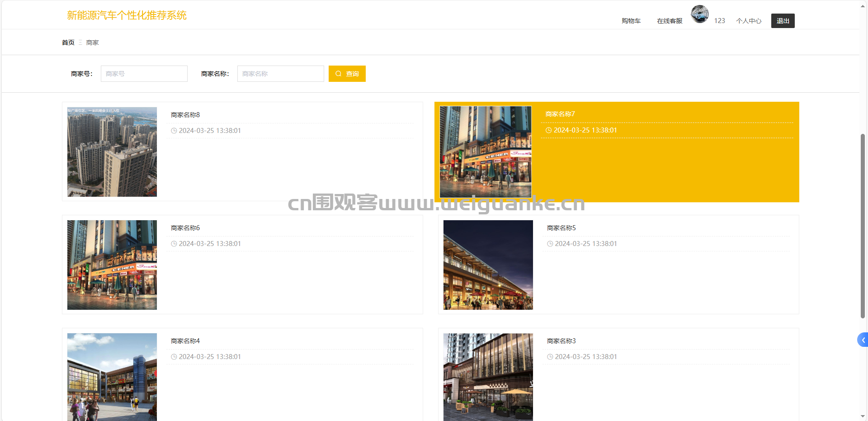Open the 商家名称3 thumbnail image

(x=488, y=377)
